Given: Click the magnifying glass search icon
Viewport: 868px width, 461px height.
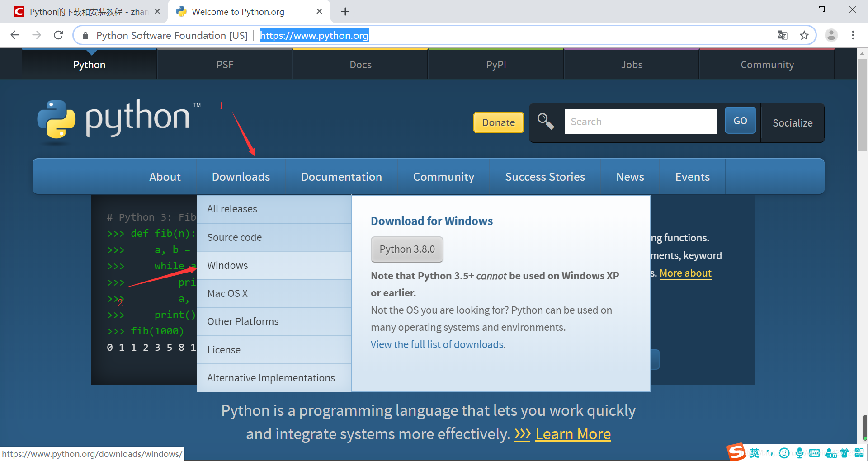Looking at the screenshot, I should point(546,122).
